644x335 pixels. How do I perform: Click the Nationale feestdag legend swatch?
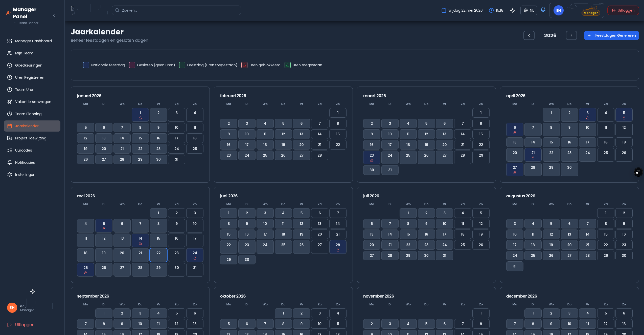86,65
